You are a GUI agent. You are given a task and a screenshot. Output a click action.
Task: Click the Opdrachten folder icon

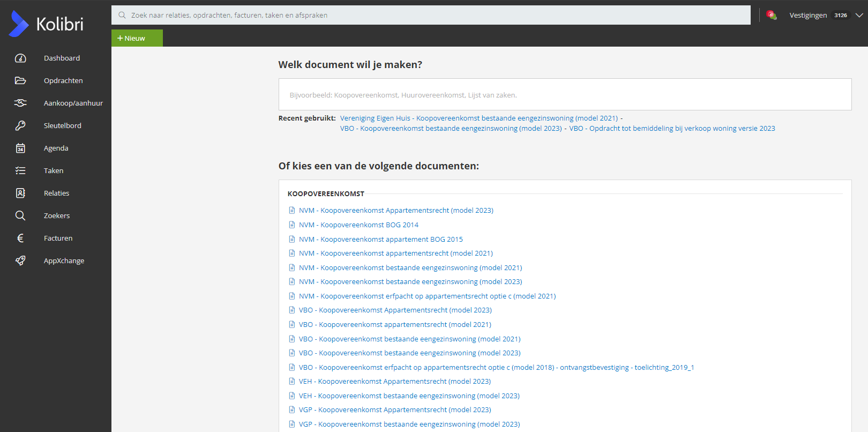[x=20, y=80]
